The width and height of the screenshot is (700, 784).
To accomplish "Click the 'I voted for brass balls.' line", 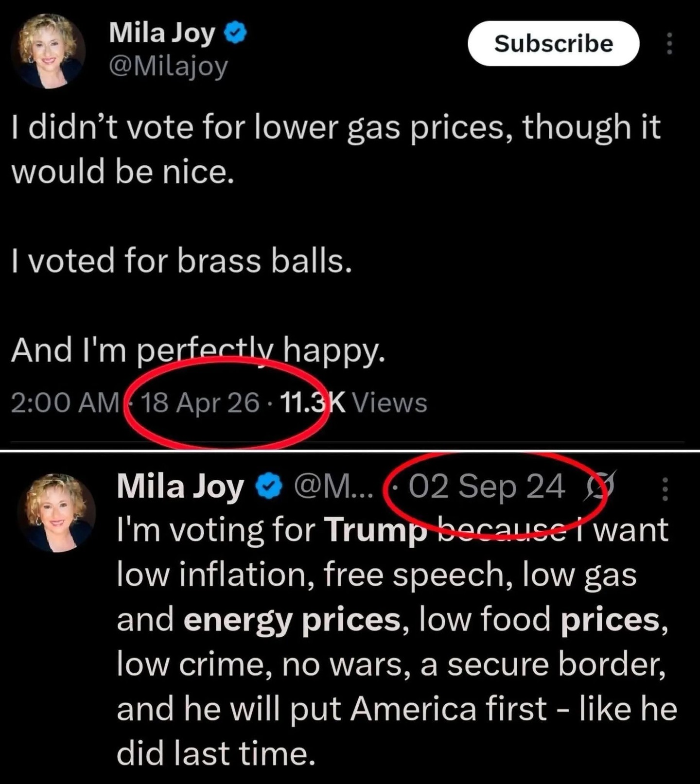I will pos(181,260).
